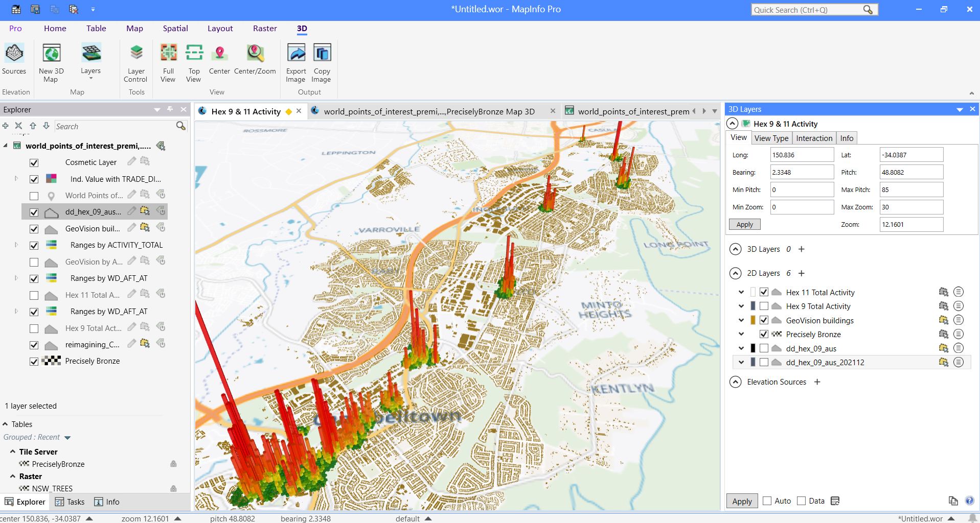Viewport: 980px width, 523px height.
Task: Create a New 3D Map
Action: [51, 61]
